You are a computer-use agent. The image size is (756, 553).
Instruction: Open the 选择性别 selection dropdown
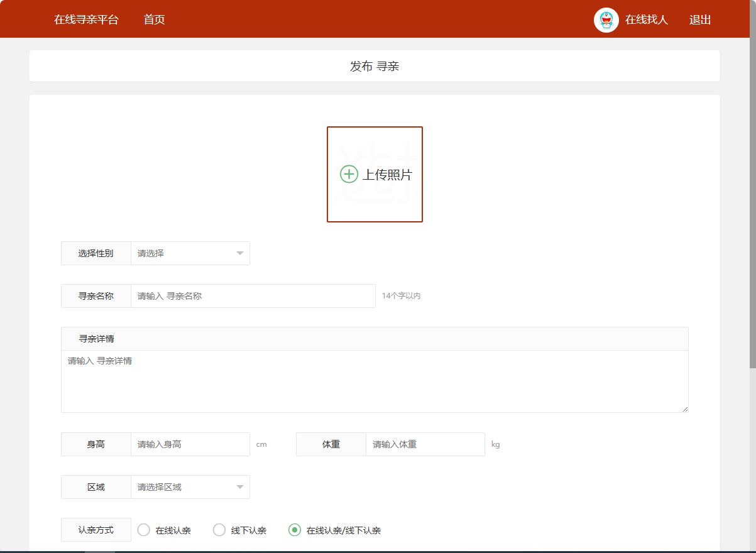click(189, 253)
